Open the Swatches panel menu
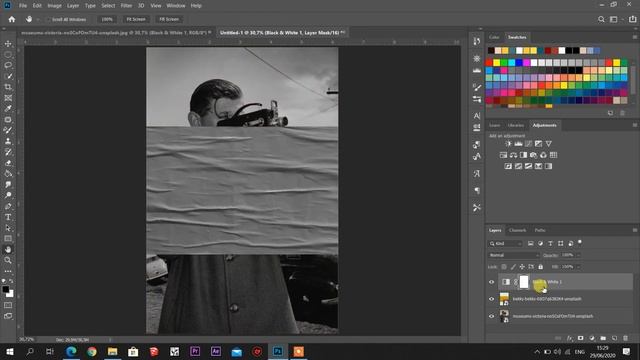 click(x=634, y=37)
